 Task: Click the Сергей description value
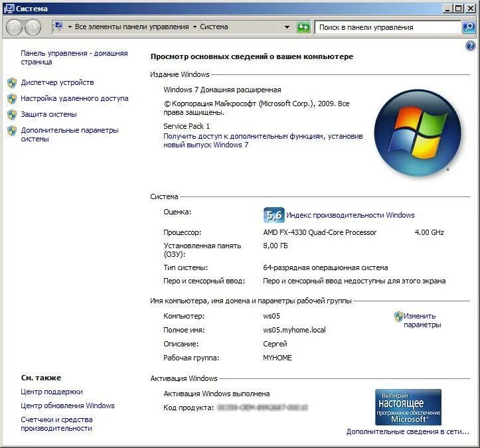[x=276, y=344]
